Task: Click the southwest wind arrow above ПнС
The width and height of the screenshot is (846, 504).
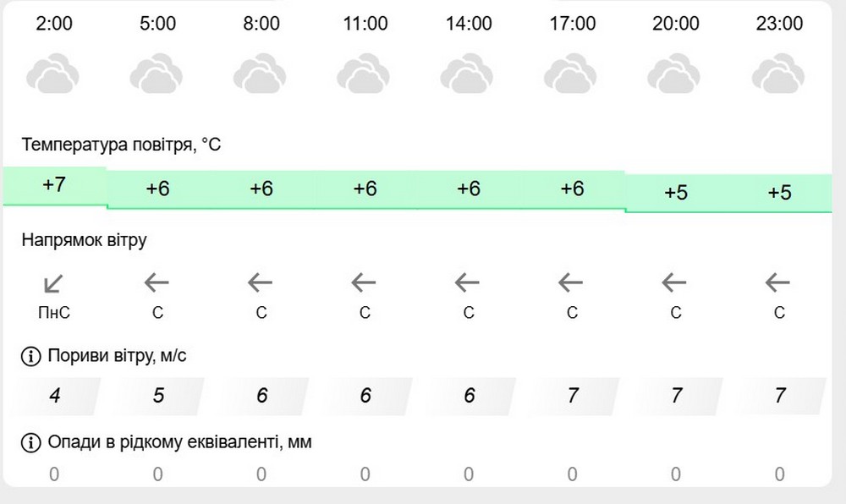Action: [54, 282]
